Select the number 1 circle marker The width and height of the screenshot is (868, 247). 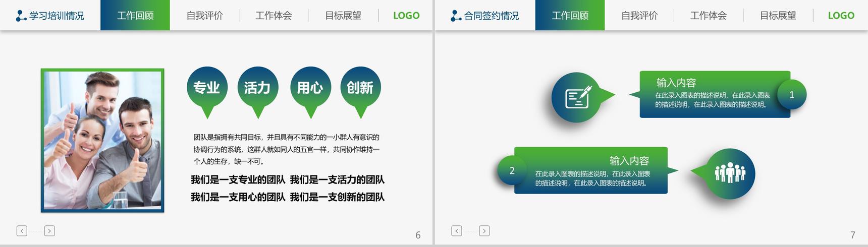(792, 94)
